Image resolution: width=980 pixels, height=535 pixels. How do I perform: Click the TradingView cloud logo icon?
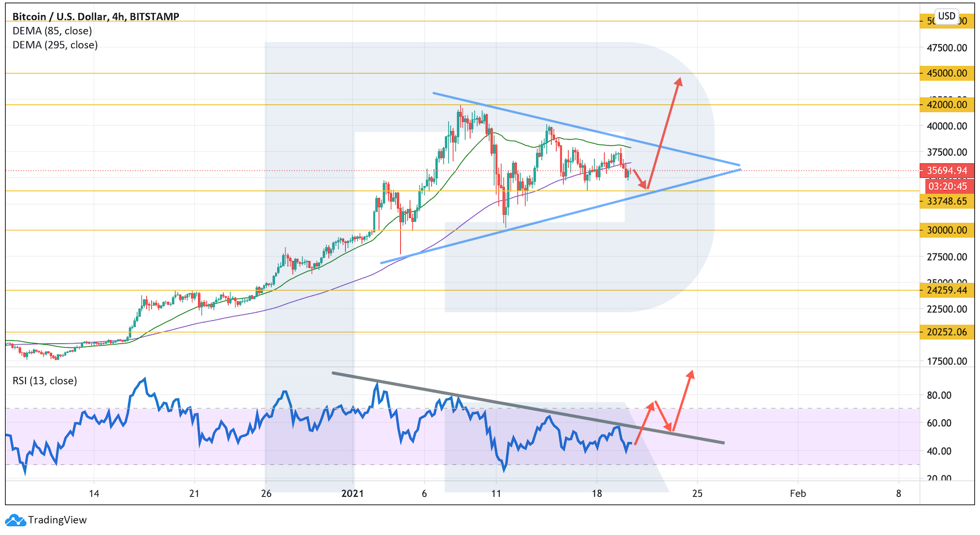tap(15, 520)
